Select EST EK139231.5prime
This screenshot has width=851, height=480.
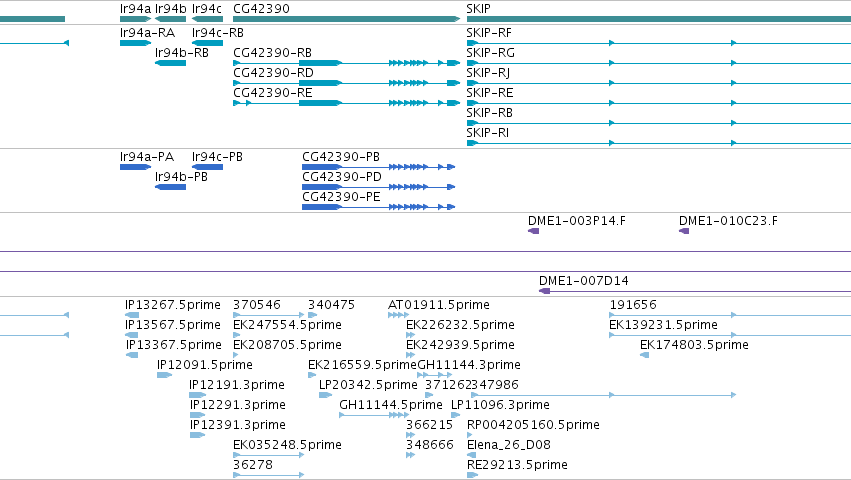[x=730, y=335]
